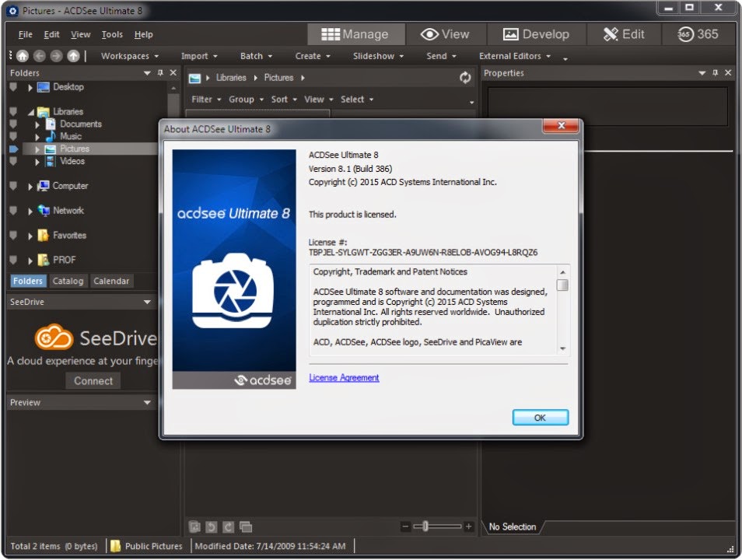Click the rotate right icon in bottom toolbar
Screen dimensions: 742x560
tap(228, 527)
